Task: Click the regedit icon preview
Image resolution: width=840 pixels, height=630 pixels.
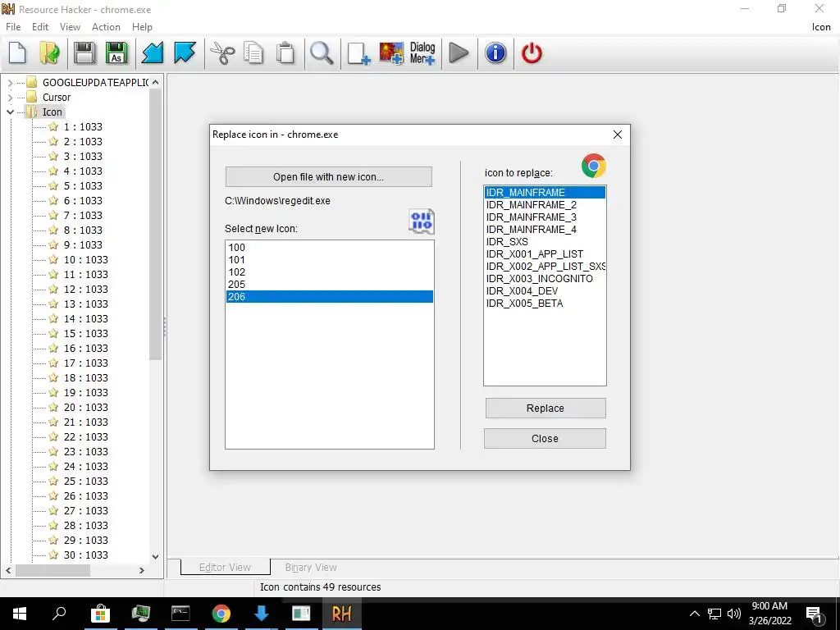Action: (x=422, y=221)
